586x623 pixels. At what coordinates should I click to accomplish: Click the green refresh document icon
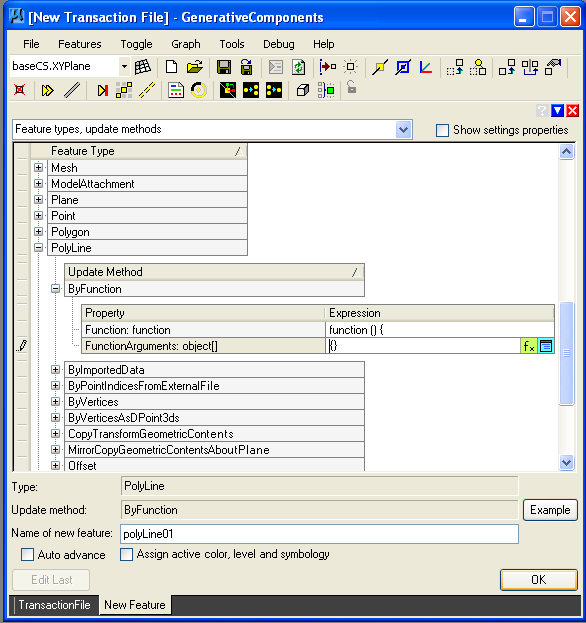[298, 67]
